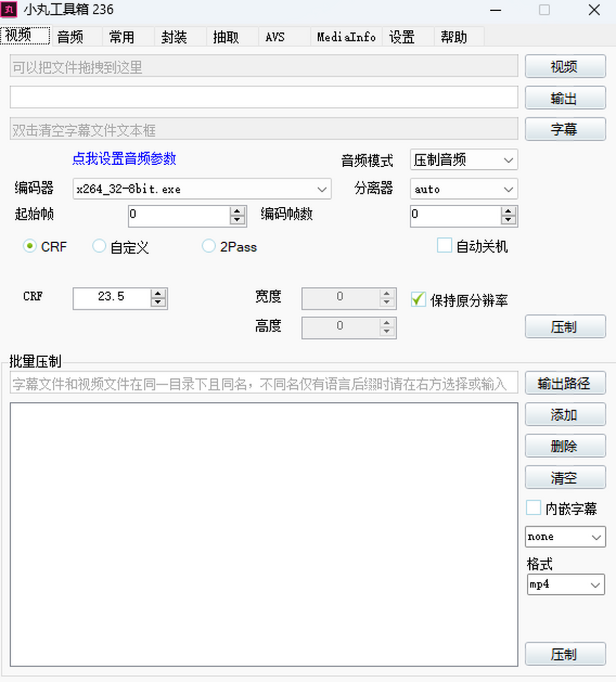
Task: Click the 高度 value field
Action: 341,327
